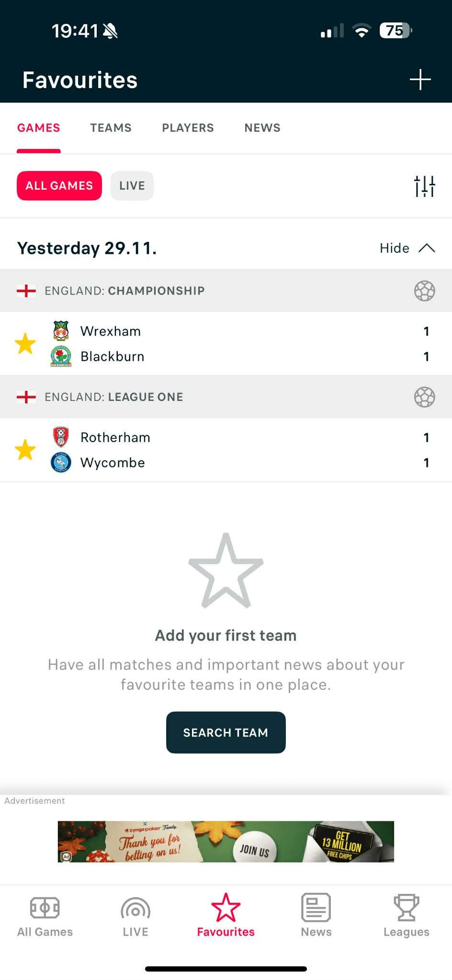
Task: Open settings via the filter sliders icon
Action: coord(425,186)
